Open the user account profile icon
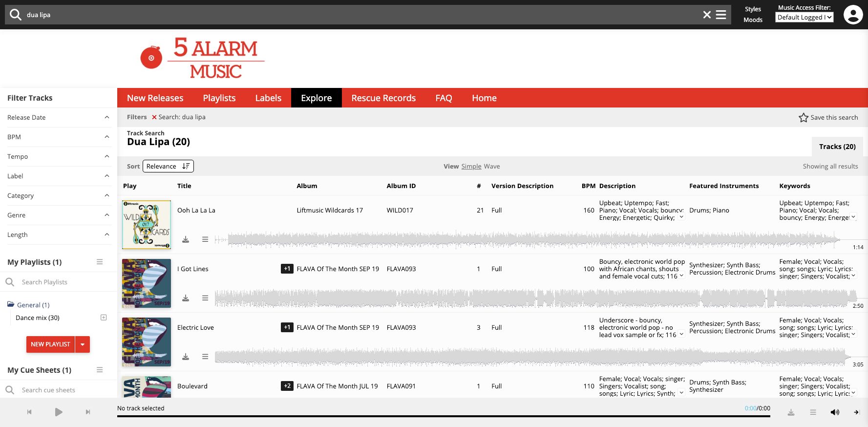Image resolution: width=868 pixels, height=427 pixels. (853, 15)
